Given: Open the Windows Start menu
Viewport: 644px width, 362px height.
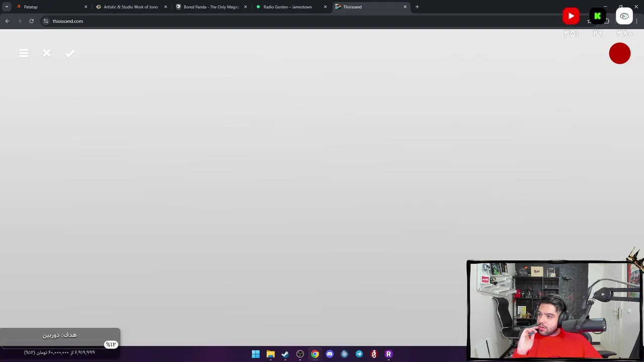Looking at the screenshot, I should [256, 354].
